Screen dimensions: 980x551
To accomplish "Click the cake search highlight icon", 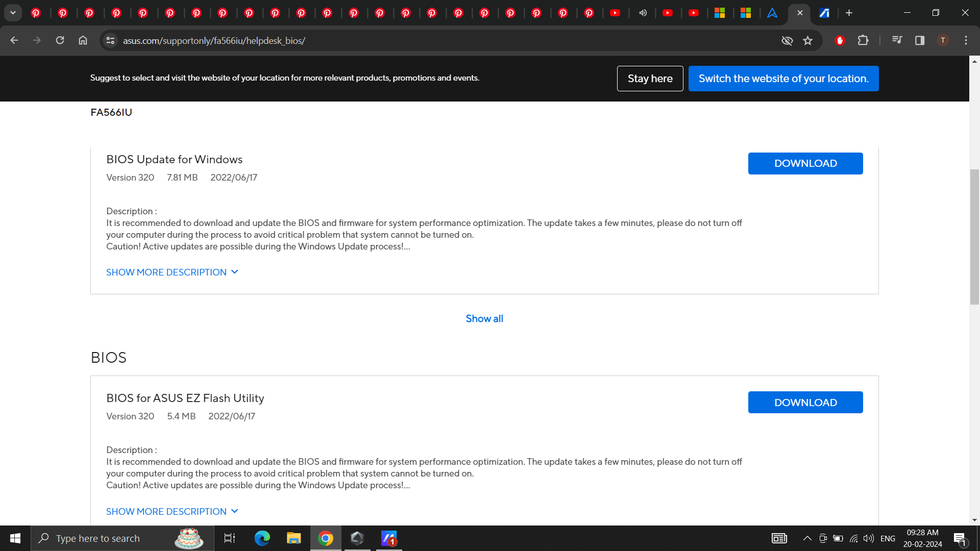I will [189, 538].
